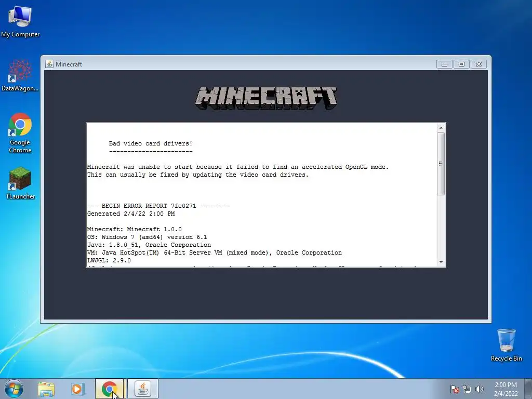
Task: Launch Windows Media Player from taskbar
Action: coord(77,389)
